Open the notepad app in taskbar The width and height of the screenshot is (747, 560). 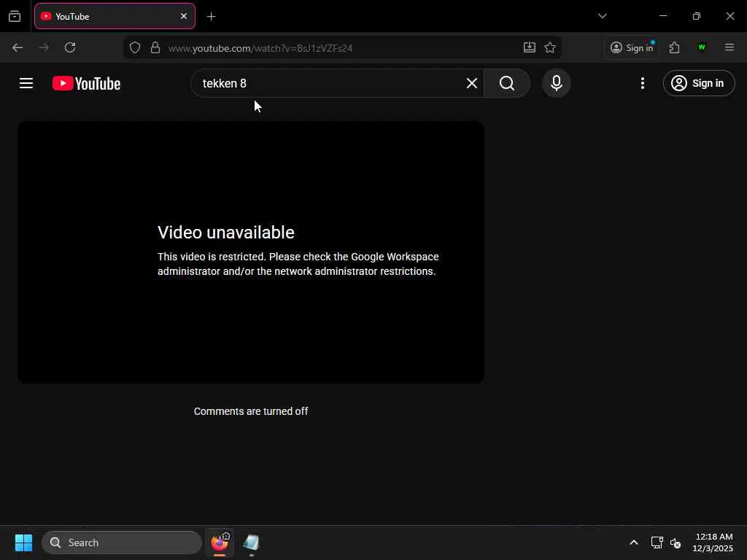[x=251, y=542]
